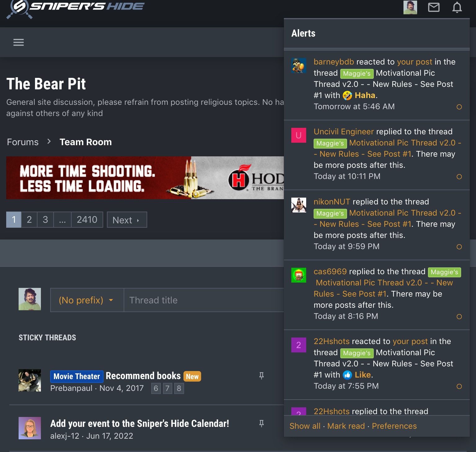Viewport: 476px width, 452px height.
Task: Select current page 1
Action: 14,220
